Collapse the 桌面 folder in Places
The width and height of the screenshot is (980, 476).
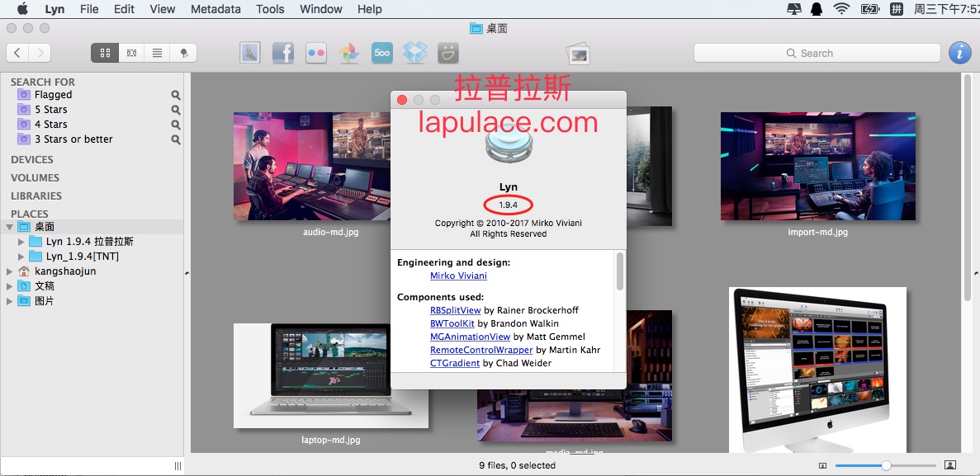[x=9, y=227]
